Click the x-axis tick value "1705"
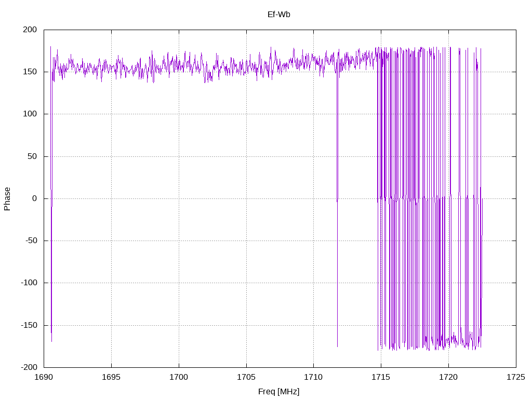Screen dimensions: 532x399 (246, 377)
